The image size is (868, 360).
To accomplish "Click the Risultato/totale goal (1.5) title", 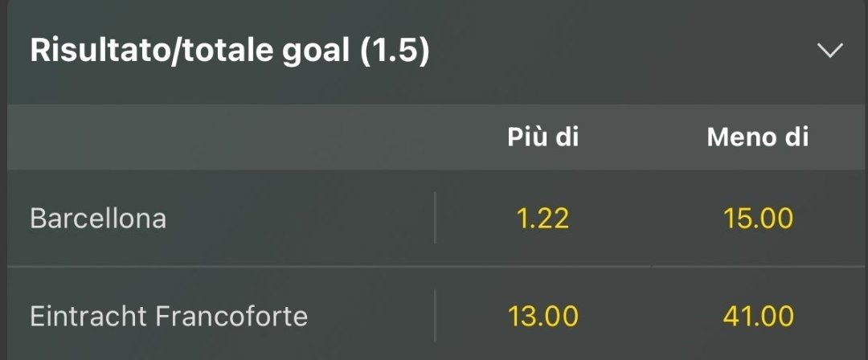I will (230, 51).
